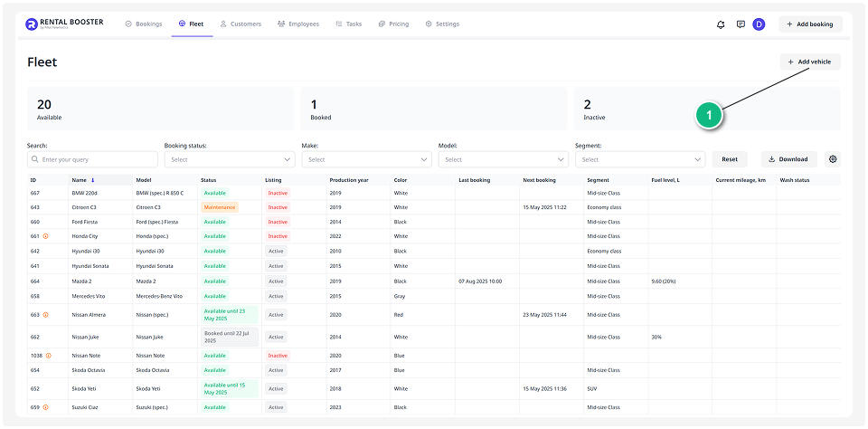The image size is (868, 429).
Task: Expand the Segment filter dropdown
Action: pos(640,159)
